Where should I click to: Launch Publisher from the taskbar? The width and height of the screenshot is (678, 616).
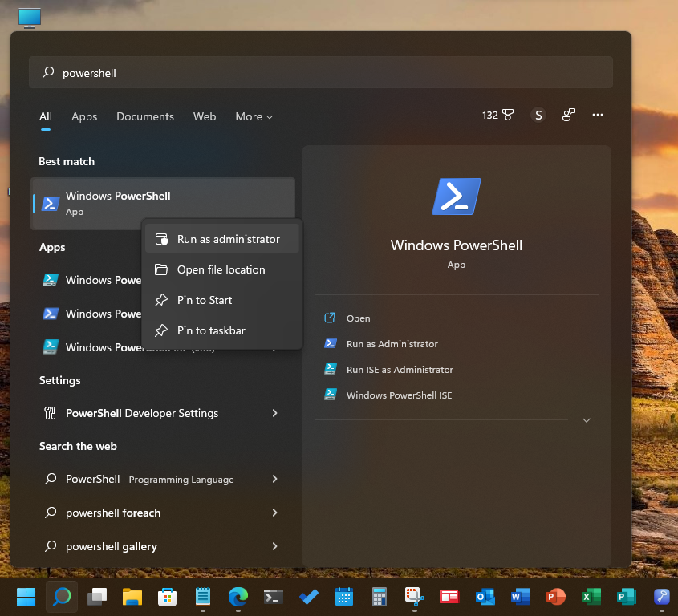pos(626,597)
